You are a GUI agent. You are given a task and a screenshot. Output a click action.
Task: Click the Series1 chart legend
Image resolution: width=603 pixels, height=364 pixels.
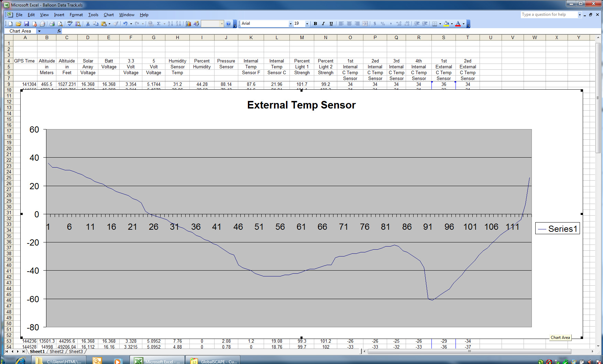pos(557,229)
